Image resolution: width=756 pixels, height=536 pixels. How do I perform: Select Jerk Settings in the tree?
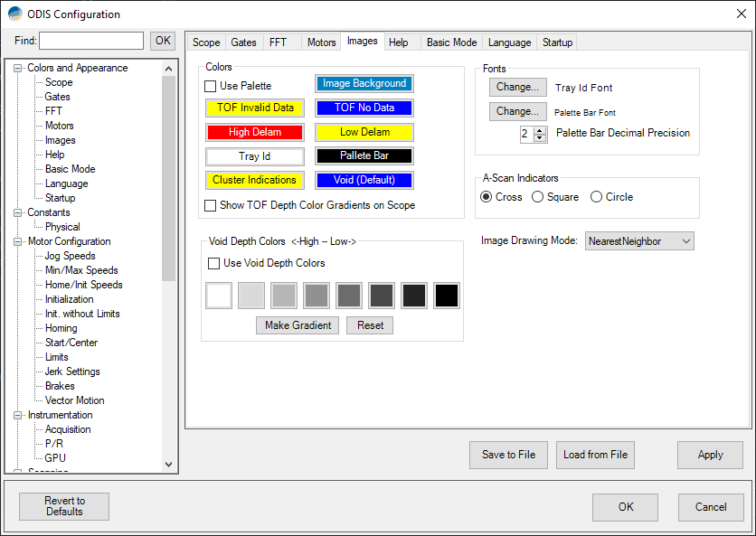[x=72, y=371]
